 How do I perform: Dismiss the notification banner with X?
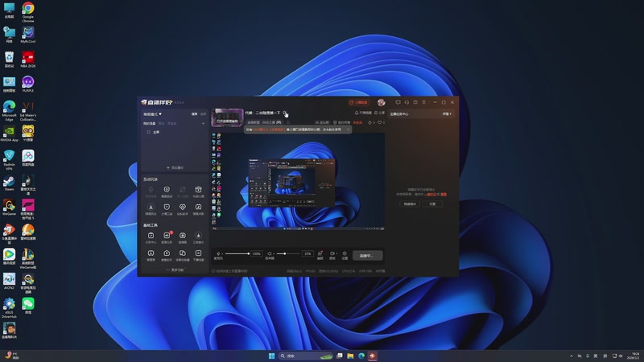point(349,130)
